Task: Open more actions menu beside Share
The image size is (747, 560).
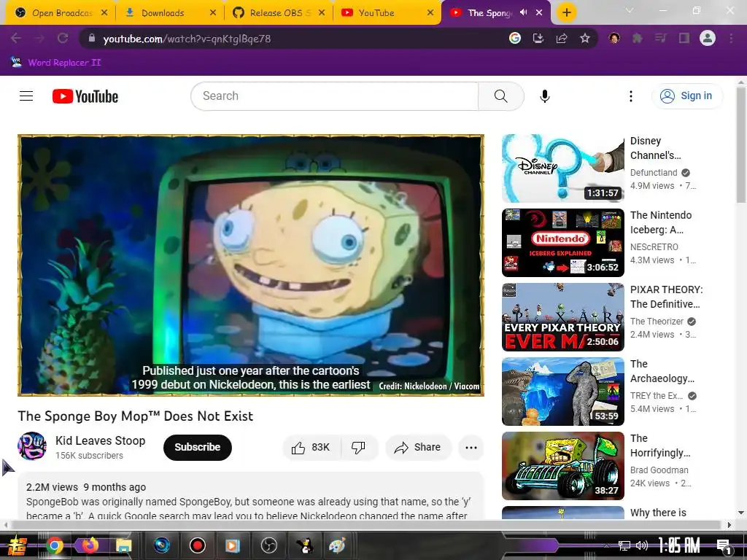Action: pyautogui.click(x=471, y=448)
